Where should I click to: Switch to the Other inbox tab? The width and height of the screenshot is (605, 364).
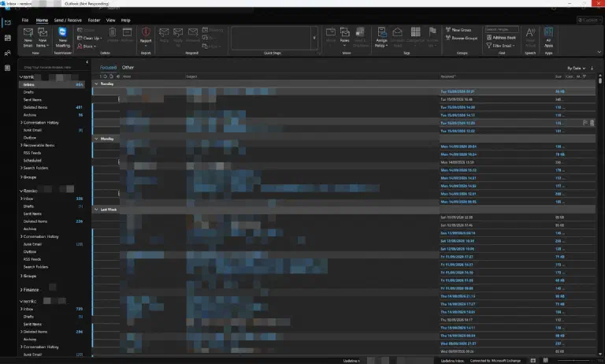(x=128, y=67)
